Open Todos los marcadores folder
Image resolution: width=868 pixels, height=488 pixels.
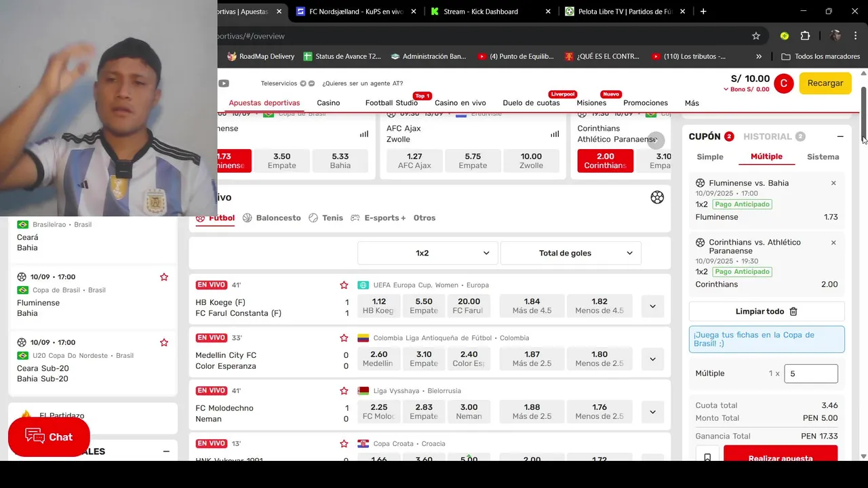pyautogui.click(x=821, y=56)
